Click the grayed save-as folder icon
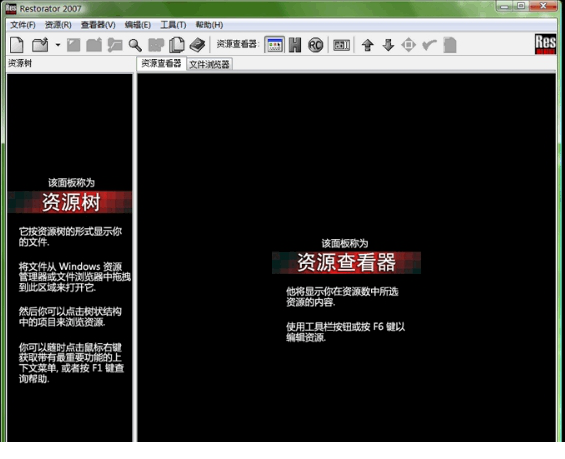The height and width of the screenshot is (459, 565). tap(94, 45)
